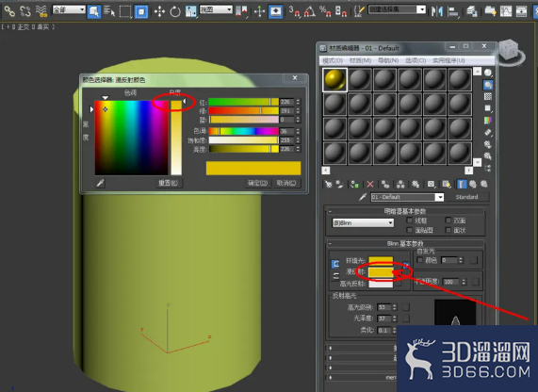This screenshot has width=538, height=392.
Task: Click the 高光反射 specular color swatch
Action: pos(381,284)
